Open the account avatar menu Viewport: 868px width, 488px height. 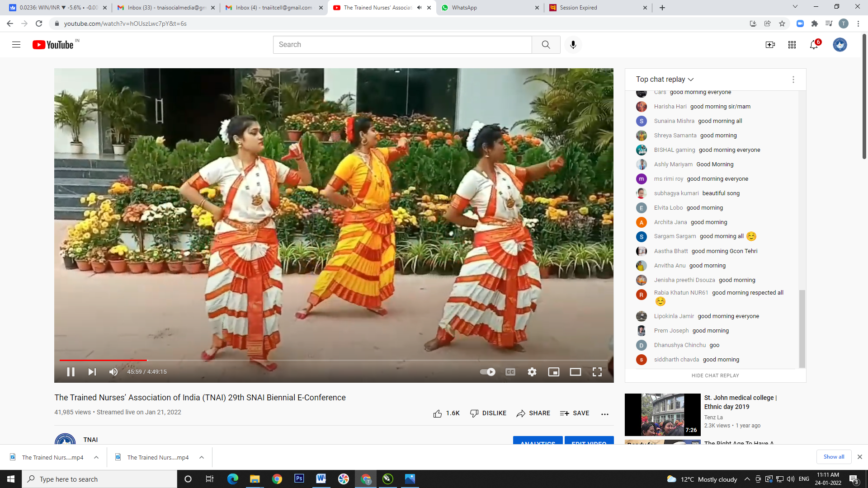[x=840, y=45]
